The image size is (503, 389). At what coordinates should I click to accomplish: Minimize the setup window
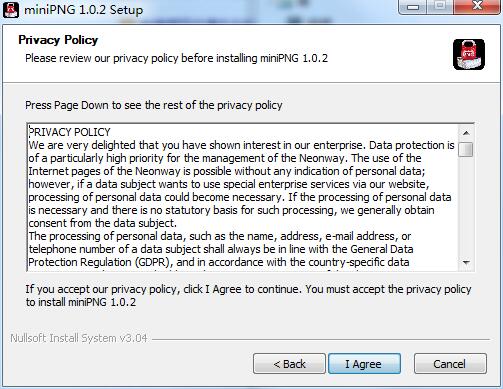413,6
